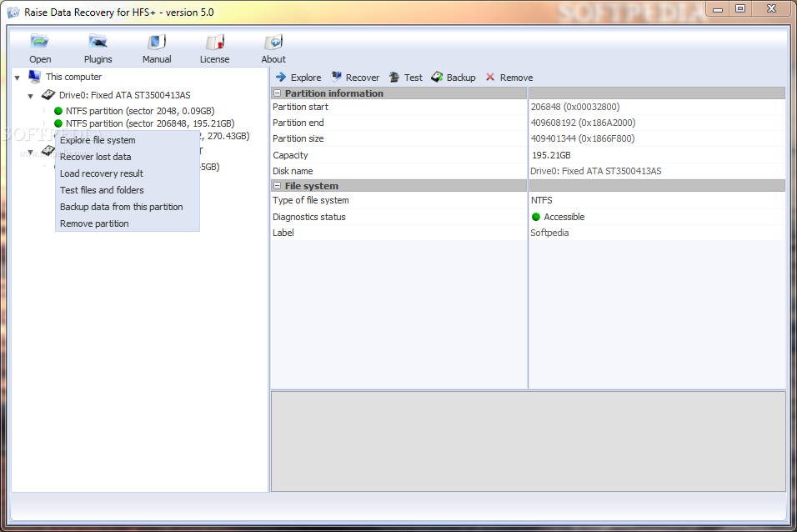Collapse the Drive0 tree node

[x=31, y=96]
